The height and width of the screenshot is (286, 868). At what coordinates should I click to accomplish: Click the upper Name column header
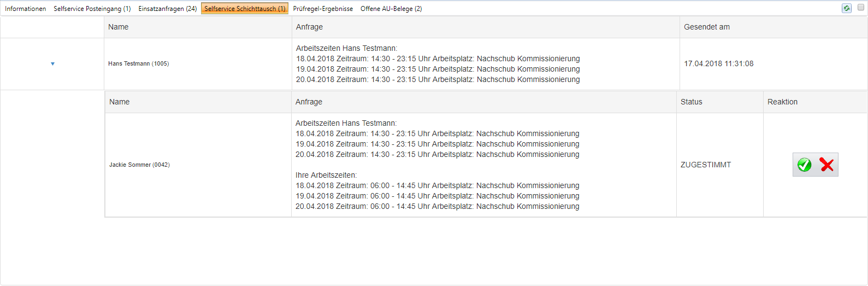point(198,27)
